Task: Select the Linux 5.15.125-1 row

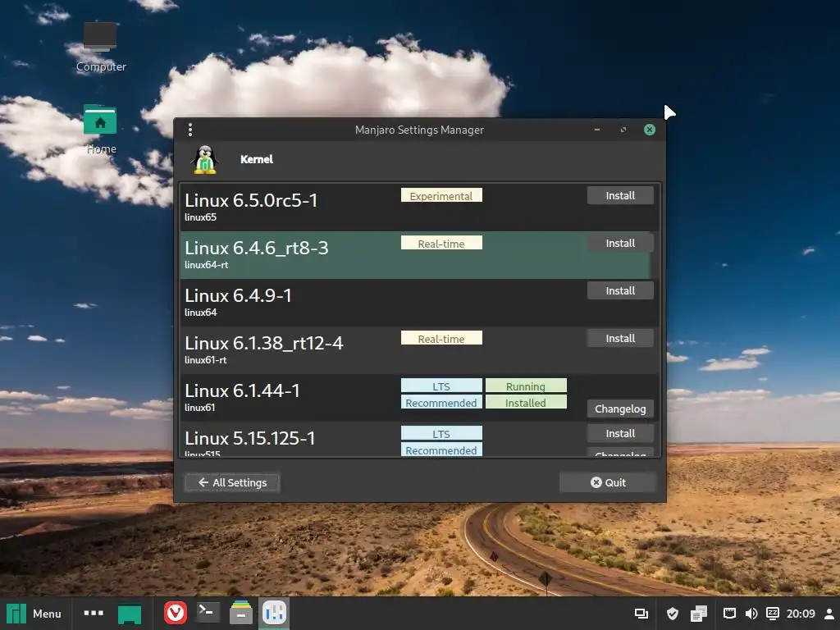Action: (x=419, y=440)
